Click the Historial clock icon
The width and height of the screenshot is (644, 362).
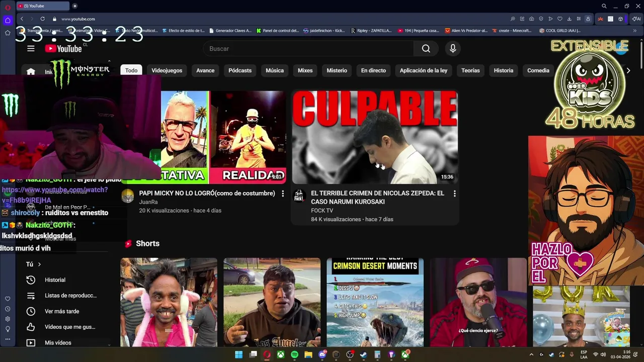tap(31, 280)
